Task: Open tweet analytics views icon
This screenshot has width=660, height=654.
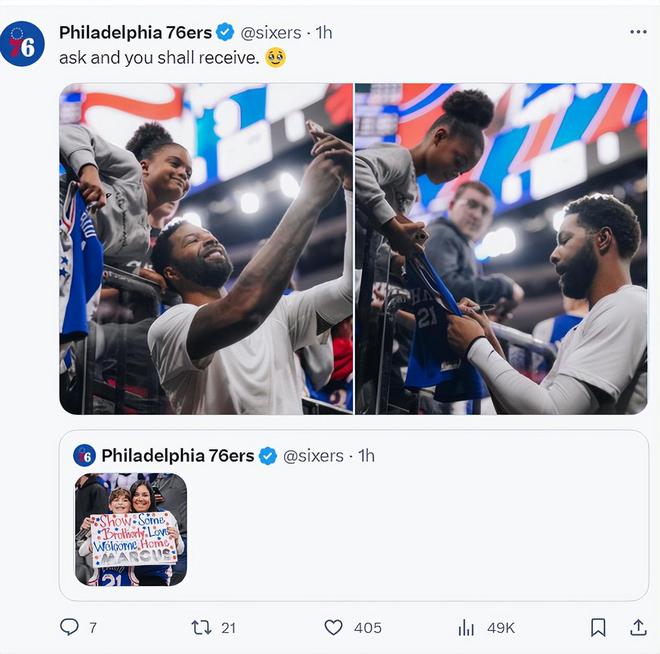Action: (x=466, y=627)
